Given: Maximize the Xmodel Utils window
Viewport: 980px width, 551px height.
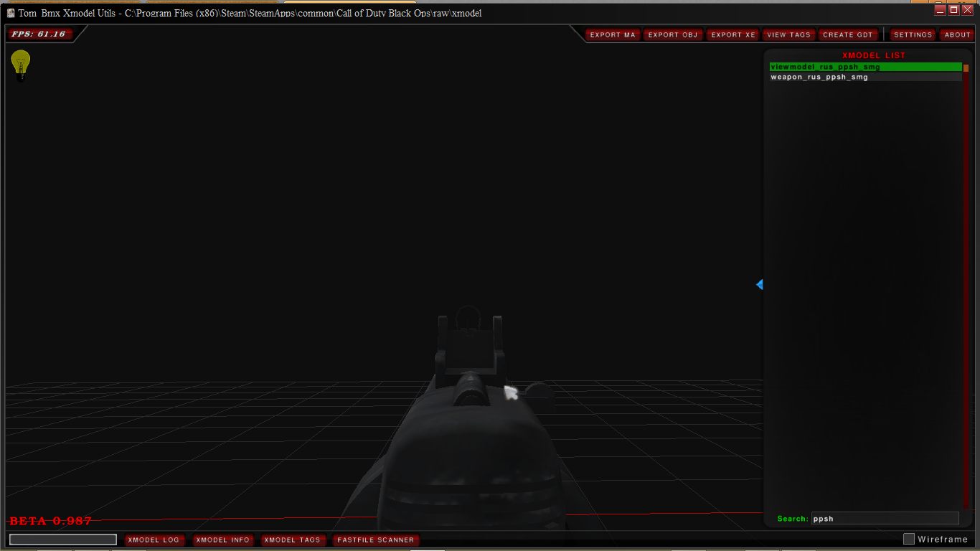Looking at the screenshot, I should click(953, 10).
